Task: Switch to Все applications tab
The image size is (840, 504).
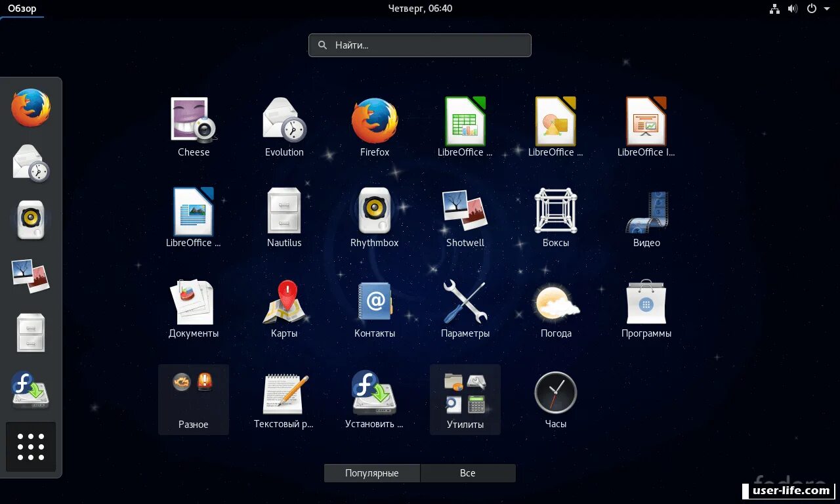Action: (468, 473)
